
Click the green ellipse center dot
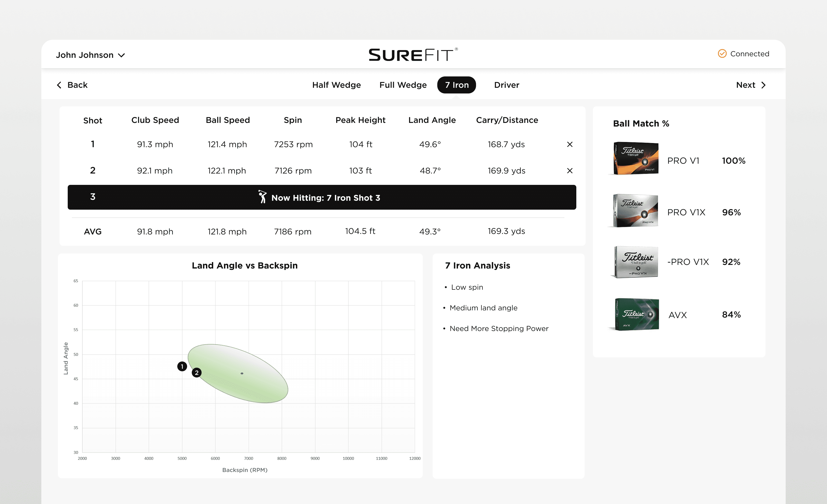tap(242, 373)
